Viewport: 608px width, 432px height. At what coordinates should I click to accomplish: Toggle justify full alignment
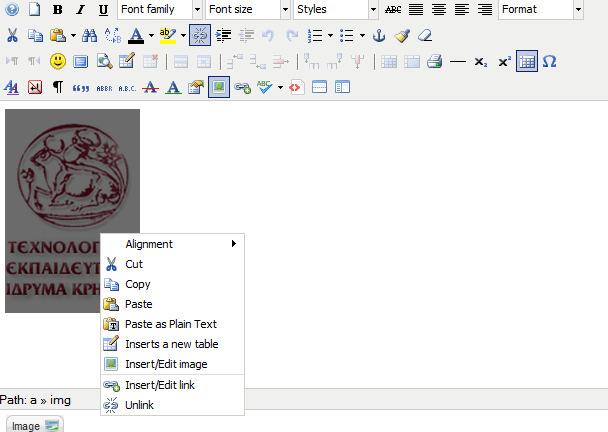(416, 9)
